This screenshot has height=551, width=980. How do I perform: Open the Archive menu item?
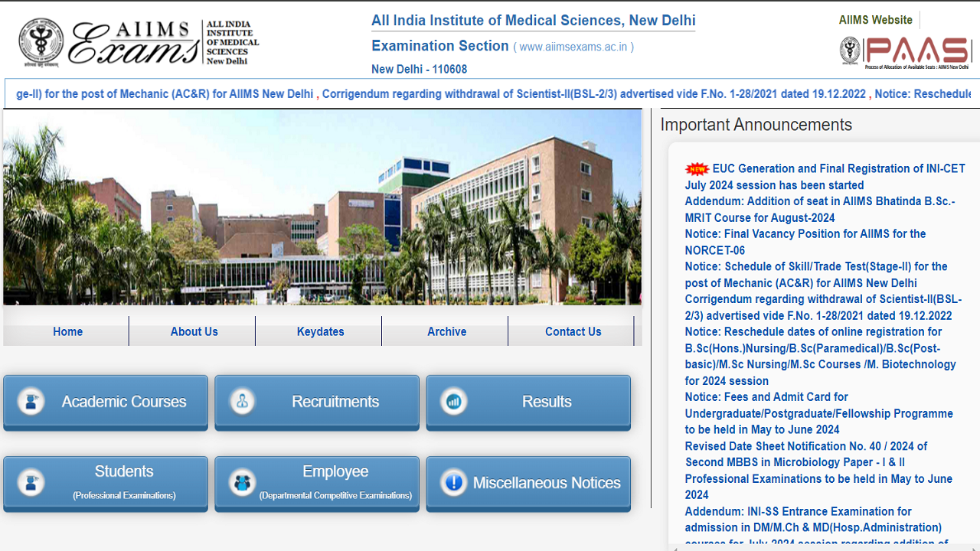point(446,331)
